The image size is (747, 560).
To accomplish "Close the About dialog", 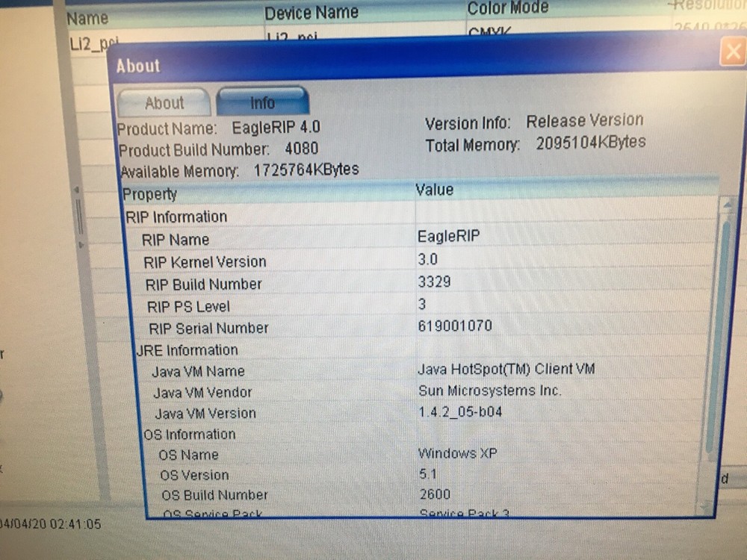I will 733,51.
